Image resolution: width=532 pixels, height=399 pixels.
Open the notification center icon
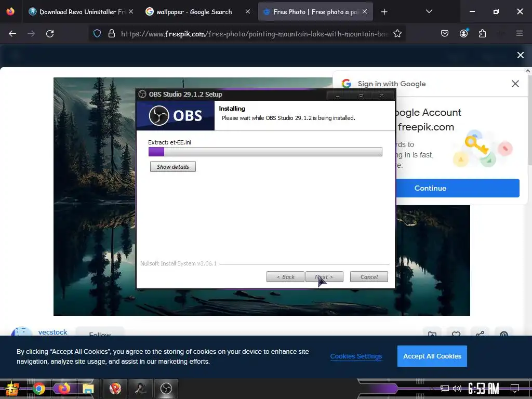pyautogui.click(x=515, y=389)
